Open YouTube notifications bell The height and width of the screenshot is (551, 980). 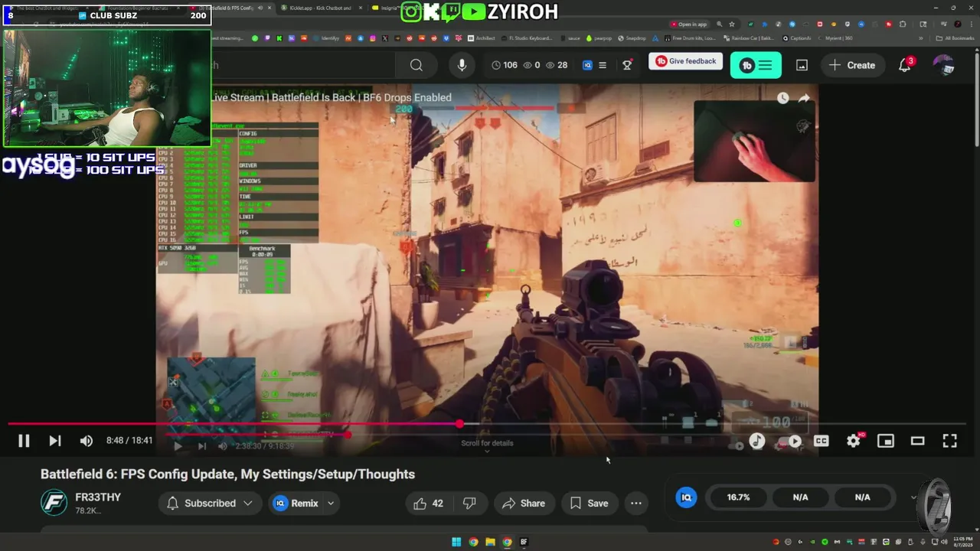tap(905, 65)
